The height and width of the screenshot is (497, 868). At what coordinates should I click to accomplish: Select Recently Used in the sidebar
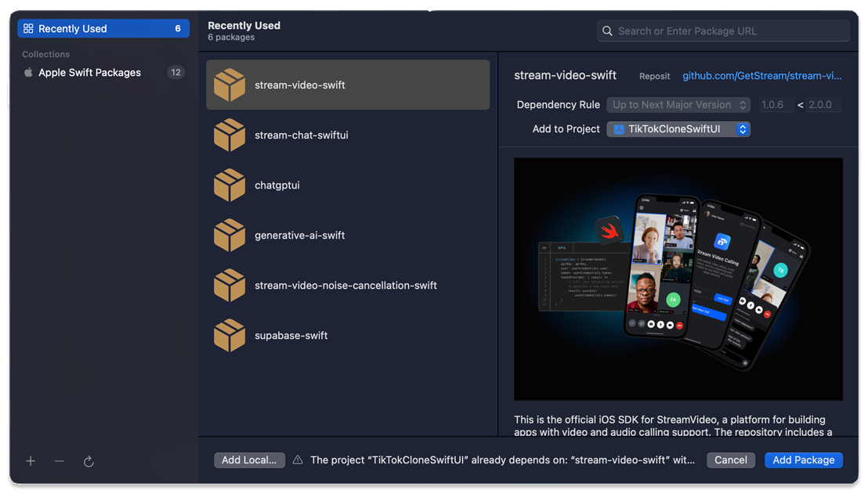pos(103,27)
